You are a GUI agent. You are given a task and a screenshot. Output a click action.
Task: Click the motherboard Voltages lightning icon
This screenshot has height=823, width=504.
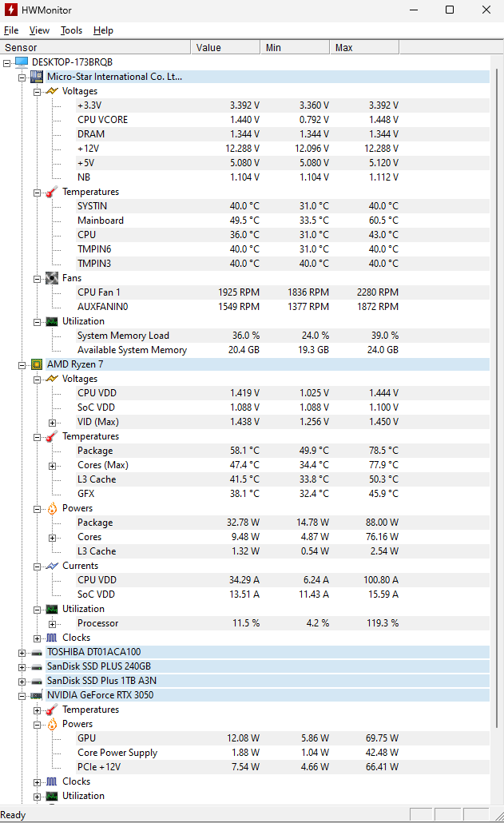click(x=52, y=91)
